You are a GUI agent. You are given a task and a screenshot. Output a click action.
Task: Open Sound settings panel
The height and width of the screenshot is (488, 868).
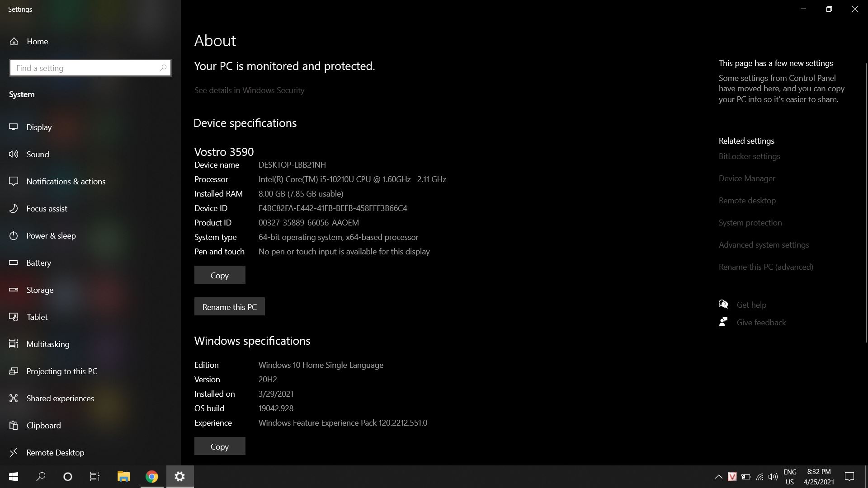click(x=38, y=155)
